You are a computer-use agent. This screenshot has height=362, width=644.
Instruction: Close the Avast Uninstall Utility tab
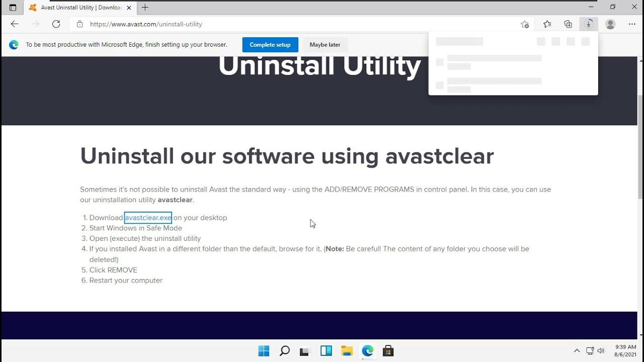129,8
